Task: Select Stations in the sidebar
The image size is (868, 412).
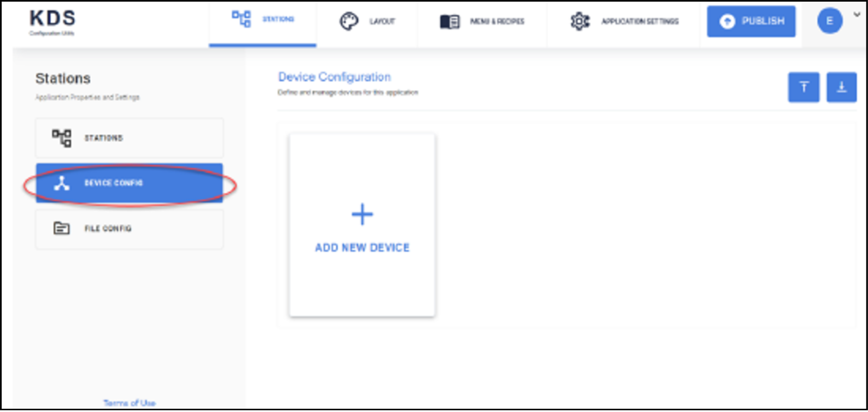Action: click(x=129, y=138)
